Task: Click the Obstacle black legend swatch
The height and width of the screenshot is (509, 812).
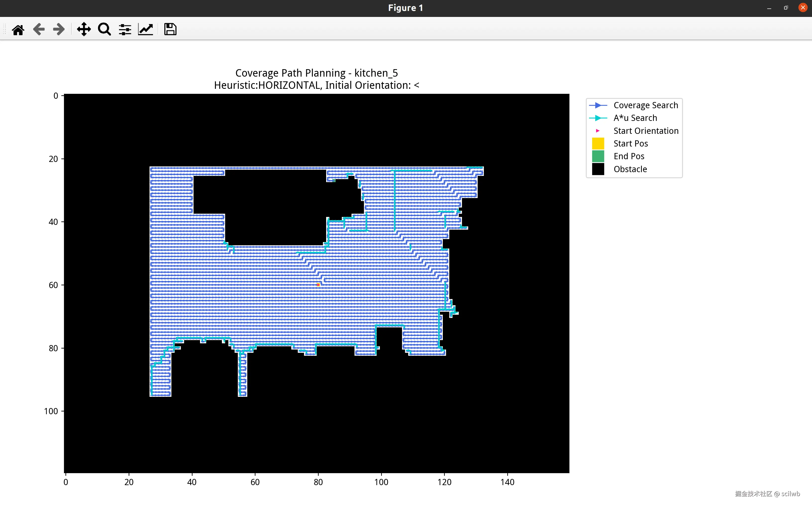Action: pyautogui.click(x=598, y=169)
